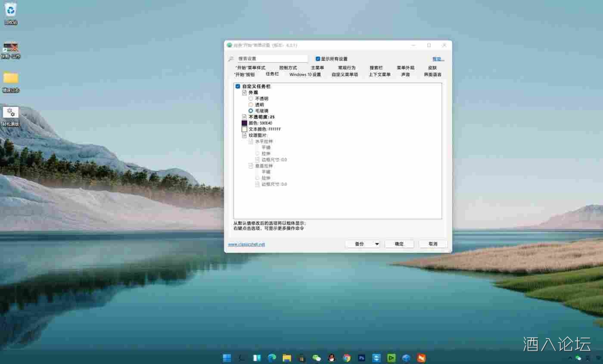
Task: Collapse the 纹理图片 tree node
Action: (x=245, y=135)
